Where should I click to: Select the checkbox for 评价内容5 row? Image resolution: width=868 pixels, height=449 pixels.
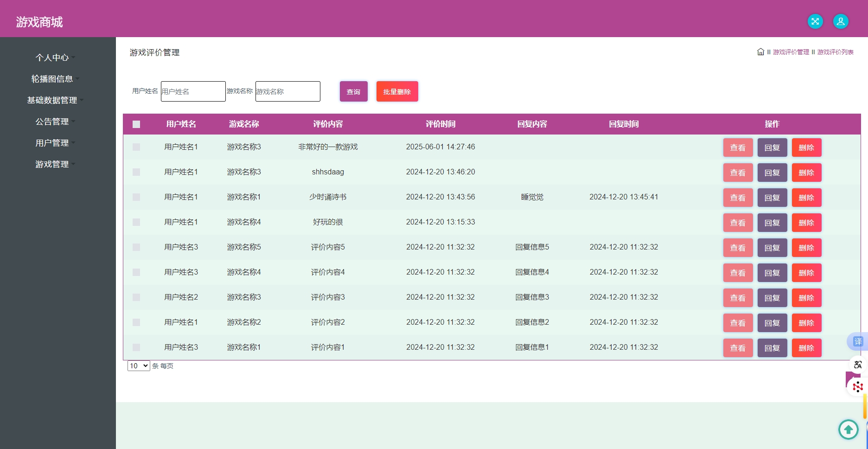pos(136,247)
